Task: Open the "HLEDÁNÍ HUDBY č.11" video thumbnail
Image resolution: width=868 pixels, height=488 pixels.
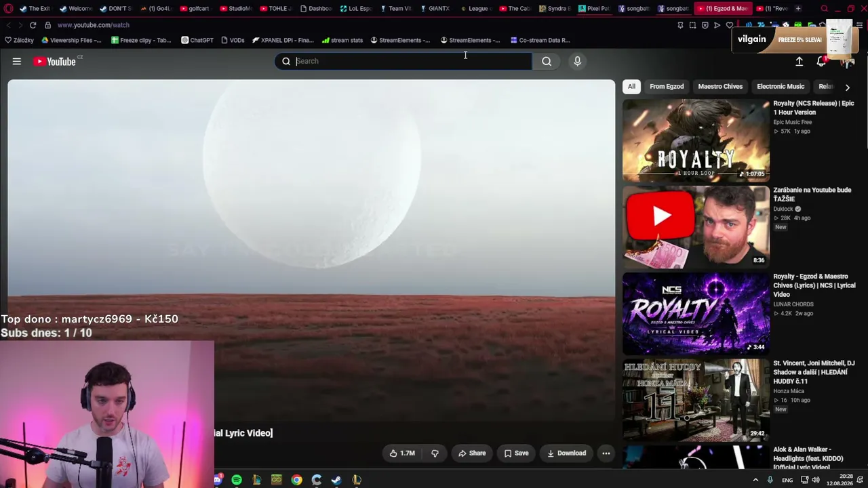Action: pos(696,401)
